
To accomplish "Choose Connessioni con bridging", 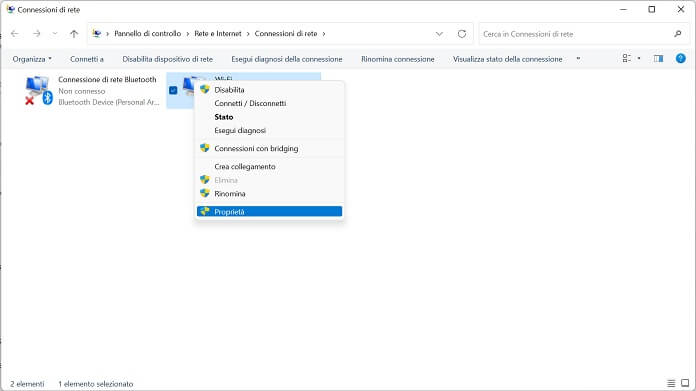I will click(269, 149).
